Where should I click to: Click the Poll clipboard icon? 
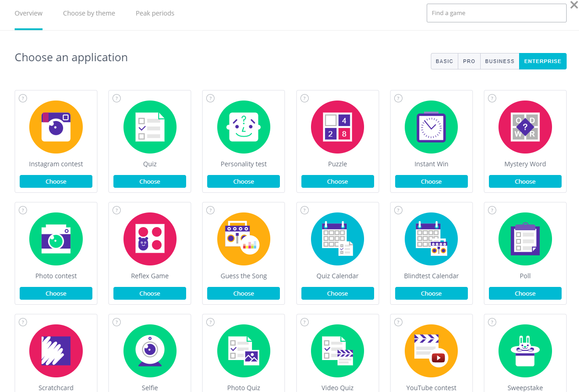(525, 239)
